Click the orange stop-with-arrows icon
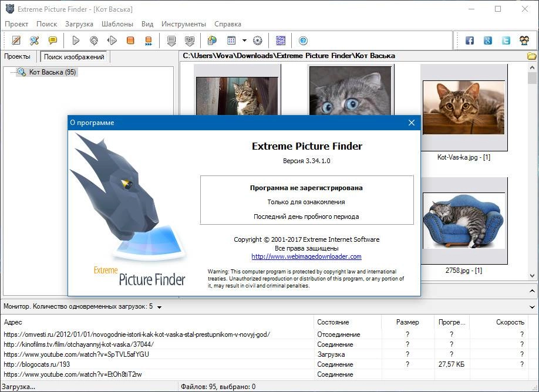The width and height of the screenshot is (539, 392). tap(149, 40)
